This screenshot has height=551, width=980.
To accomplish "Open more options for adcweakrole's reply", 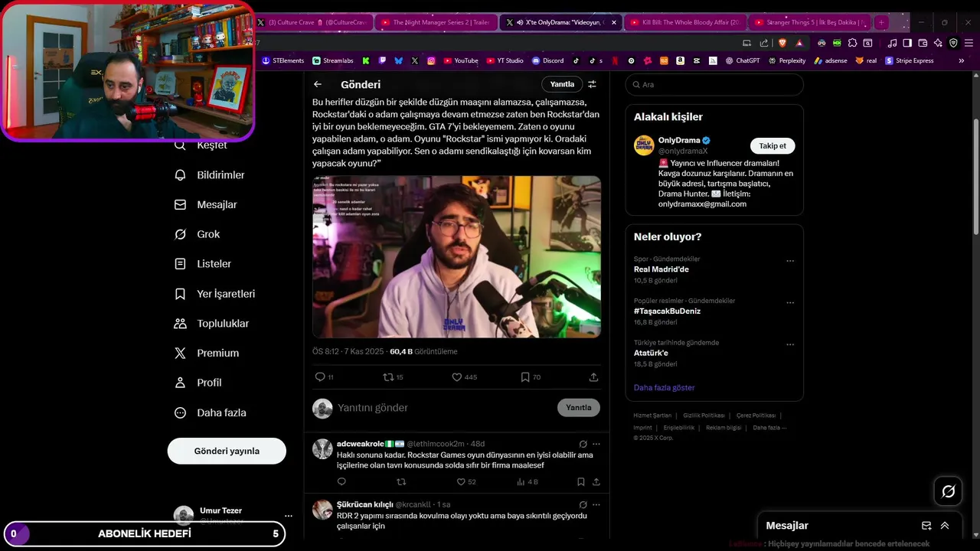I will click(596, 444).
